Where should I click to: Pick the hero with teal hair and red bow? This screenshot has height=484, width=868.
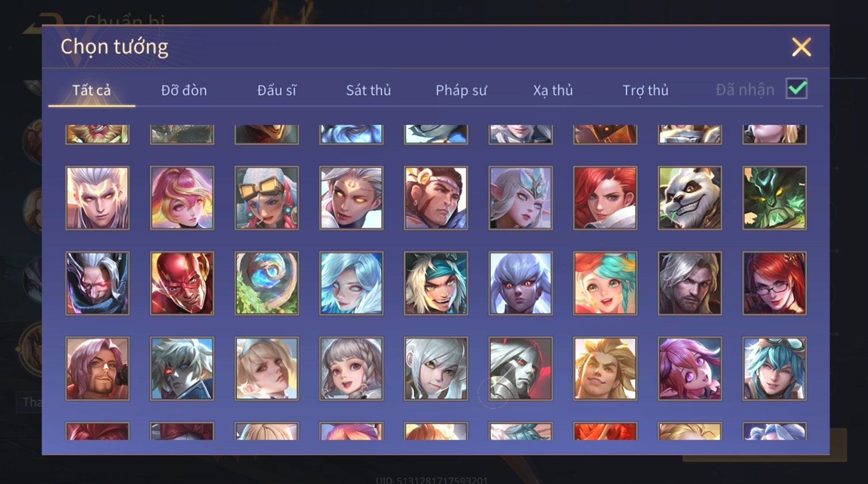pos(605,283)
